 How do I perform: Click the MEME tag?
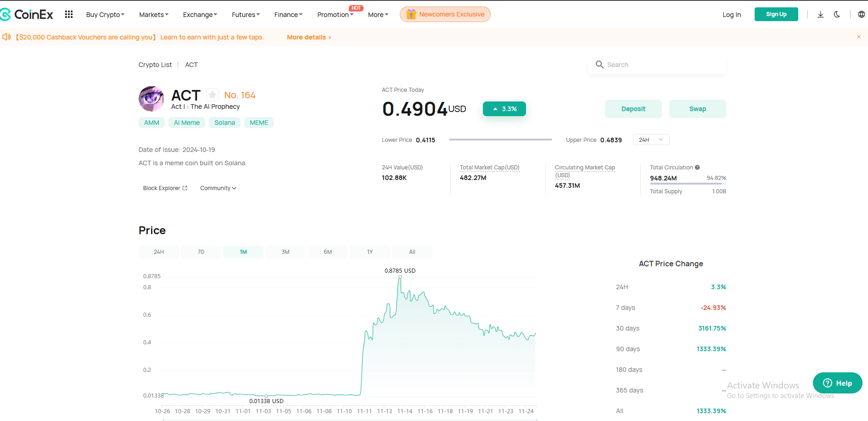click(259, 123)
